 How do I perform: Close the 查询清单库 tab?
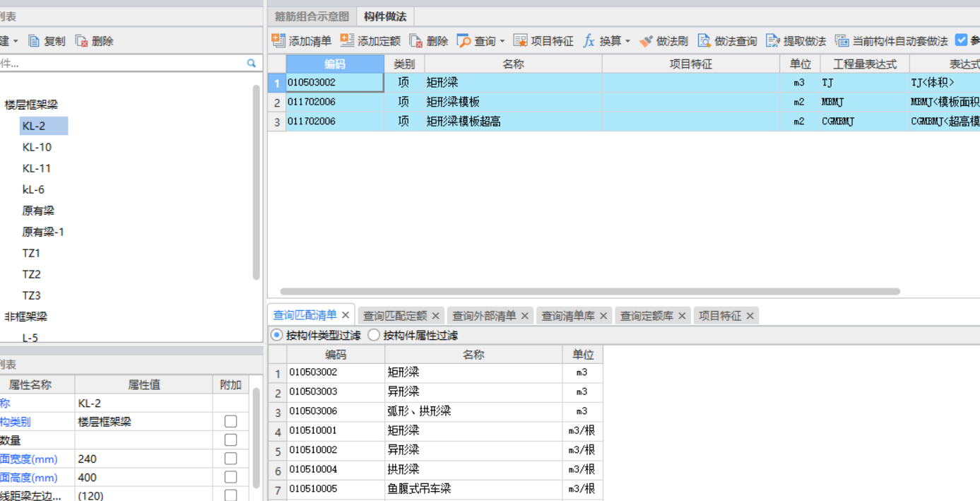603,316
